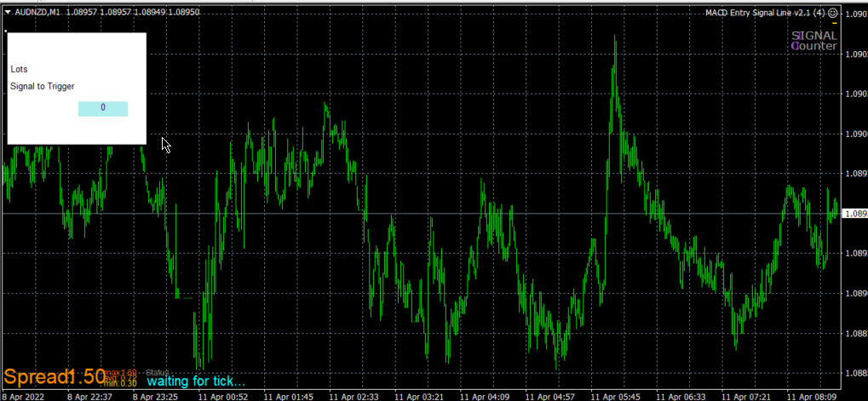Click the orange 'Spread1.50' readout
The image size is (868, 401).
[x=55, y=377]
